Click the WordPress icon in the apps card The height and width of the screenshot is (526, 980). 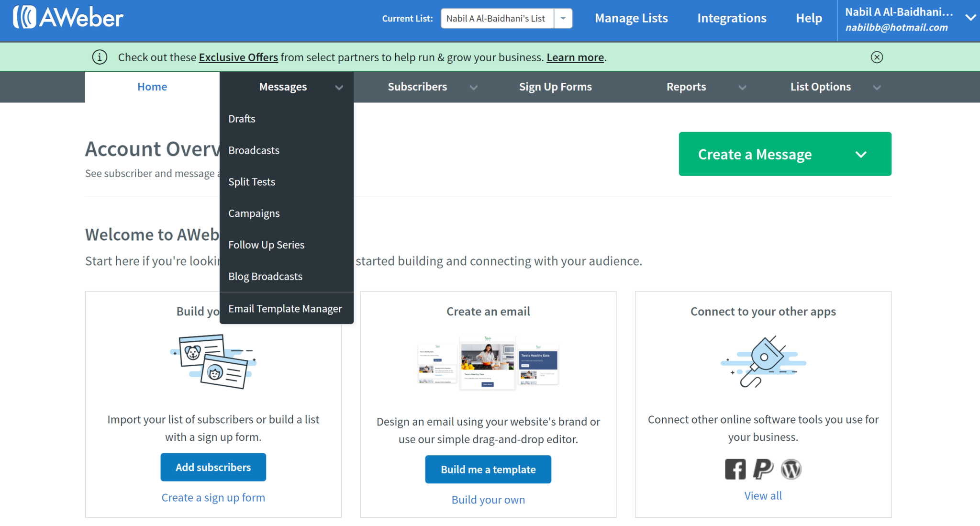[791, 469]
